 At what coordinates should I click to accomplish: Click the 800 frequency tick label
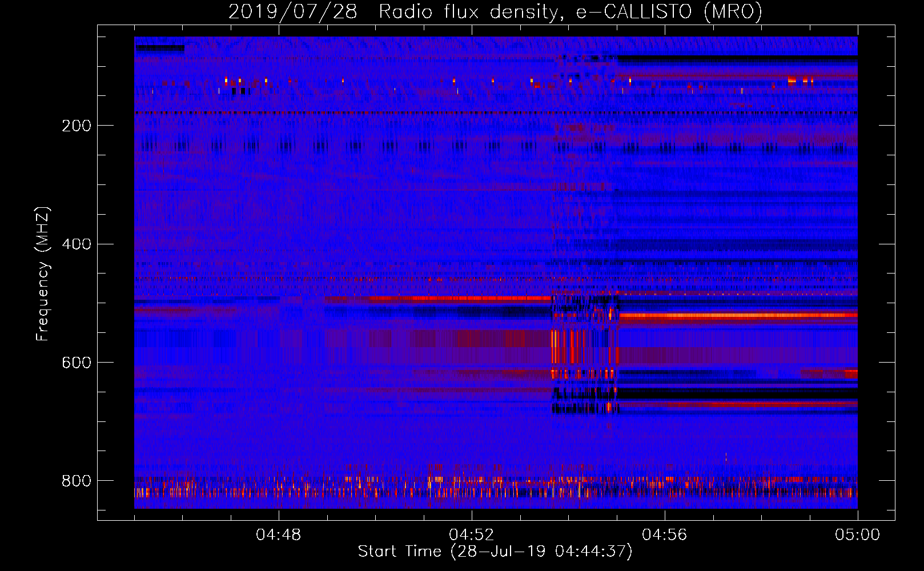77,481
